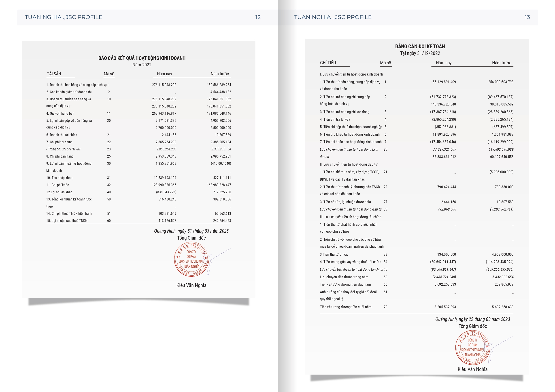Viewport: 555px width, 392px height.
Task: Click the right table's Năm trước header
Action: coord(501,63)
